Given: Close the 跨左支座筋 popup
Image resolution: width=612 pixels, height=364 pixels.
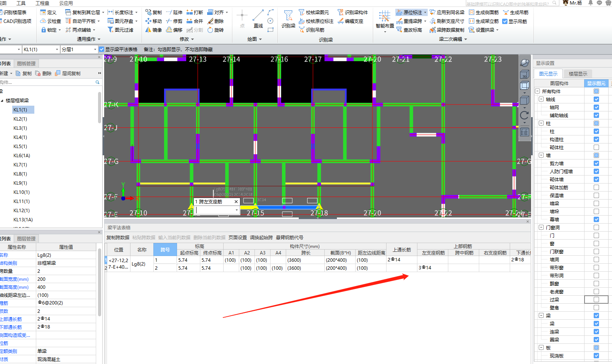Looking at the screenshot, I should [x=236, y=201].
